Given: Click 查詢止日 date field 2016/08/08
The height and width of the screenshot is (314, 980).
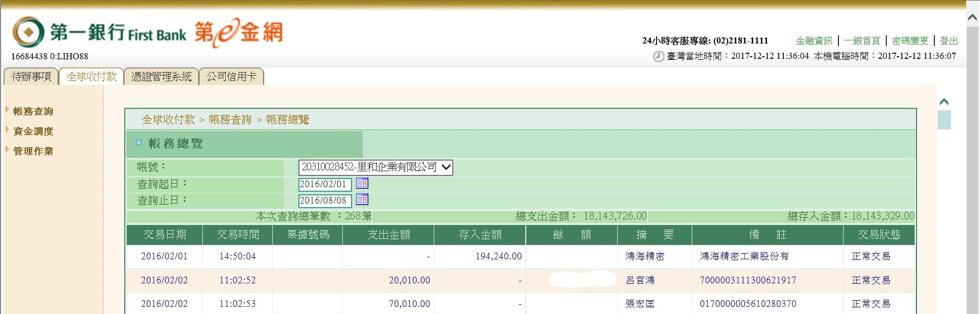Looking at the screenshot, I should pos(325,200).
